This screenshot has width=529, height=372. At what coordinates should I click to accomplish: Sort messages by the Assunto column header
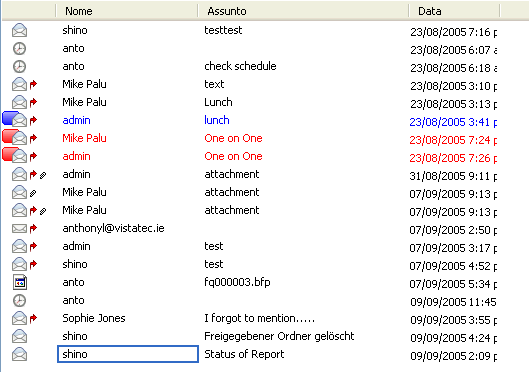(x=303, y=11)
